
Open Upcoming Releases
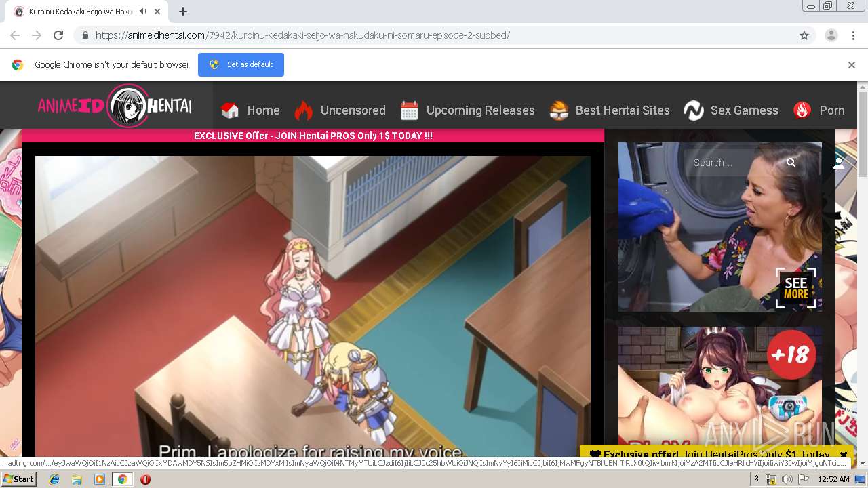tap(480, 110)
